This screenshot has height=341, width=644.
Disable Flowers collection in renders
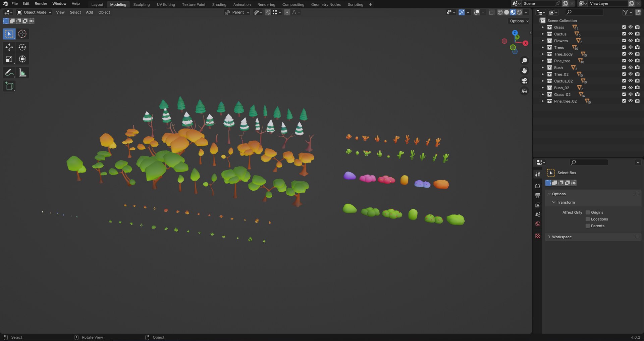click(637, 41)
